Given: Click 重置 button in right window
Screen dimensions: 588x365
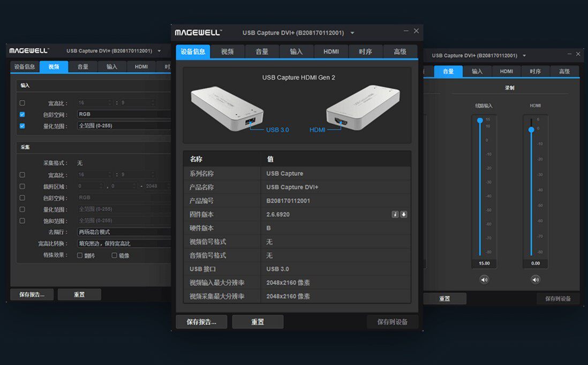Looking at the screenshot, I should click(445, 299).
